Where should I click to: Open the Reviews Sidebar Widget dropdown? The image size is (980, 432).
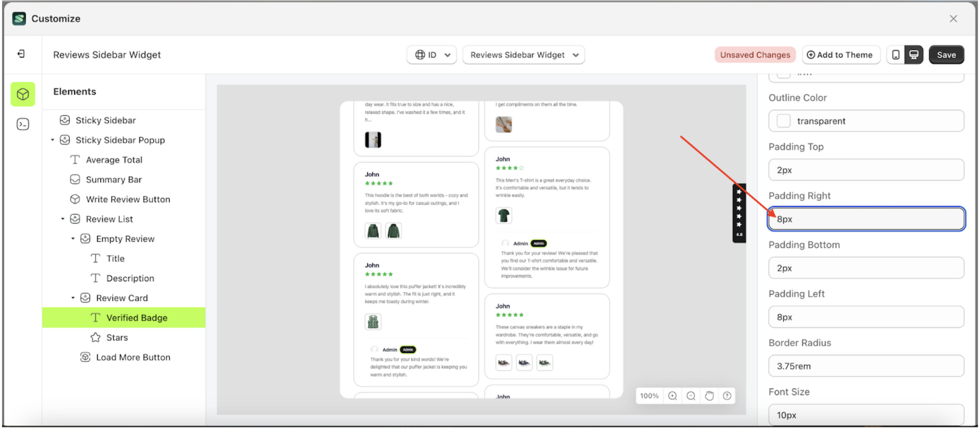523,55
